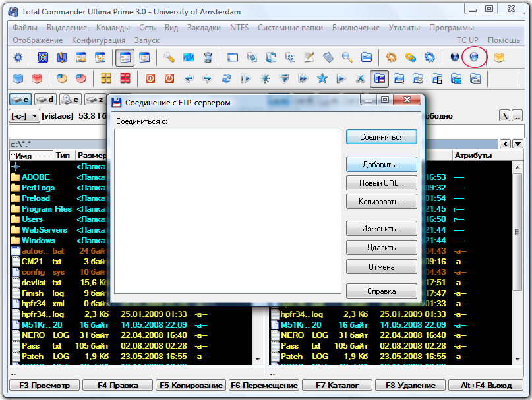The height and width of the screenshot is (400, 532).
Task: Click the Копировать... button
Action: (x=382, y=202)
